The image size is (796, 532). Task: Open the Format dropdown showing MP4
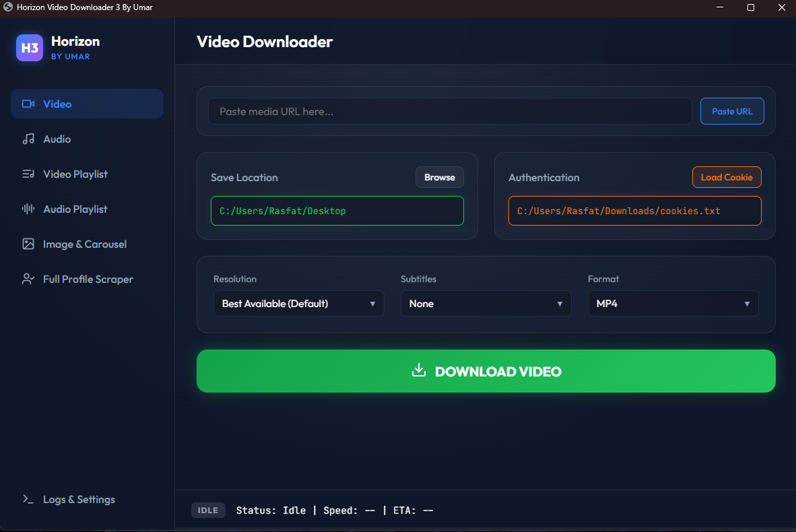[673, 304]
